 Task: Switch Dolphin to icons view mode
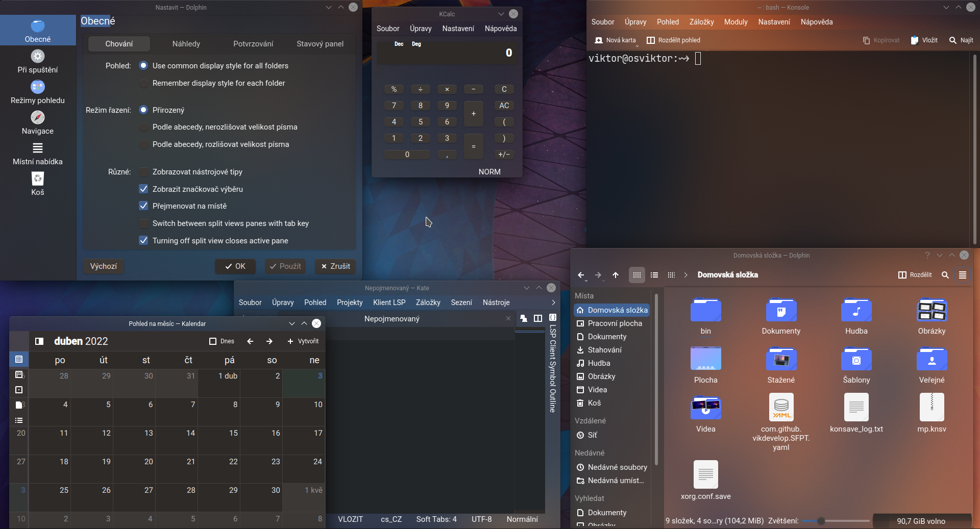[637, 275]
